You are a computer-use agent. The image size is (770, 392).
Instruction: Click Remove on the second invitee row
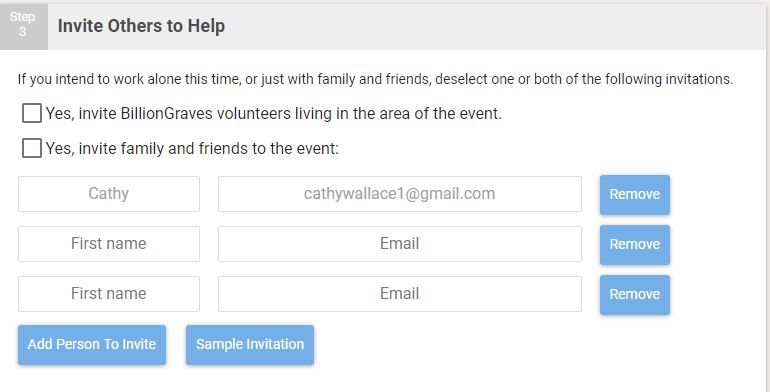[634, 245]
